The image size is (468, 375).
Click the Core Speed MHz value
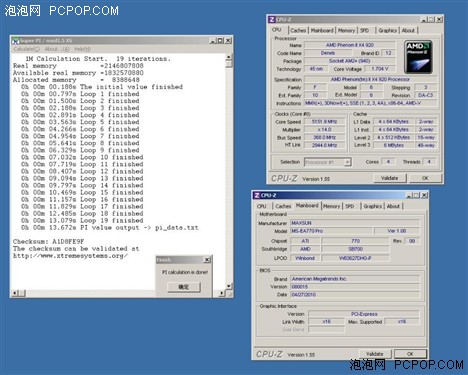(324, 122)
